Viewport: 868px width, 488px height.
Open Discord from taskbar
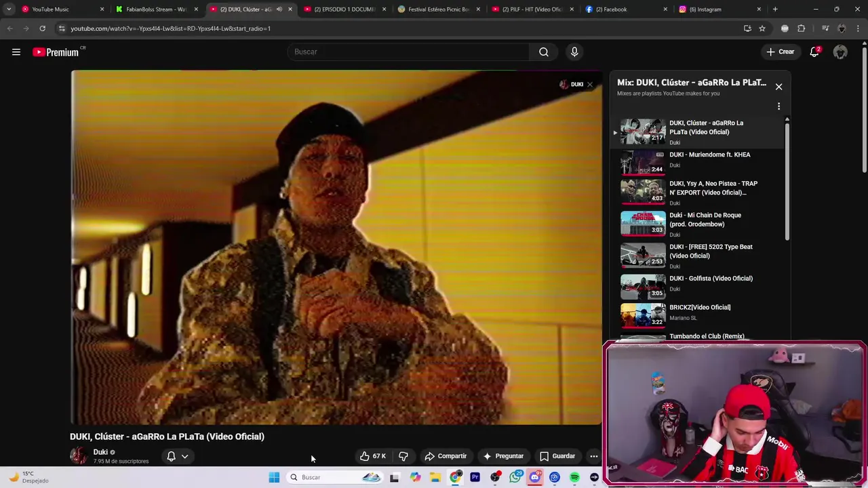tap(535, 477)
